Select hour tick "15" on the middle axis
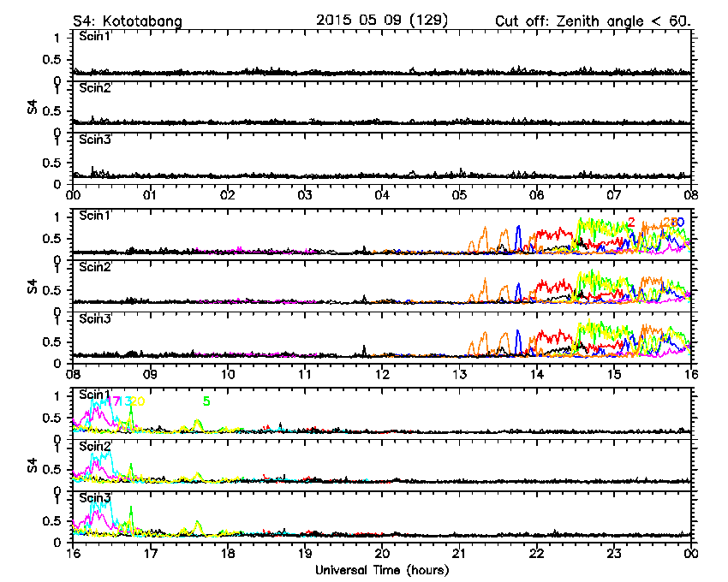 (614, 374)
